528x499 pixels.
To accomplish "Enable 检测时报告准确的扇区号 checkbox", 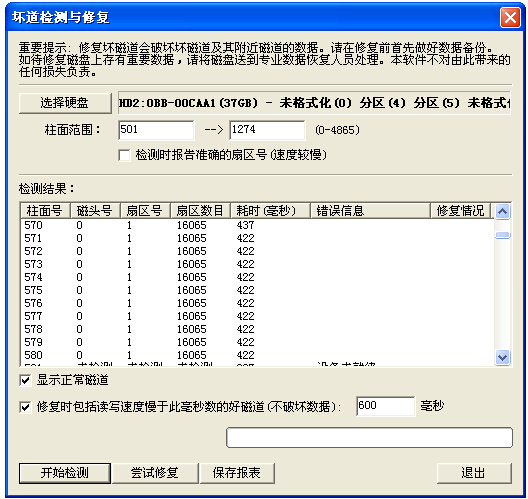I will [x=124, y=155].
